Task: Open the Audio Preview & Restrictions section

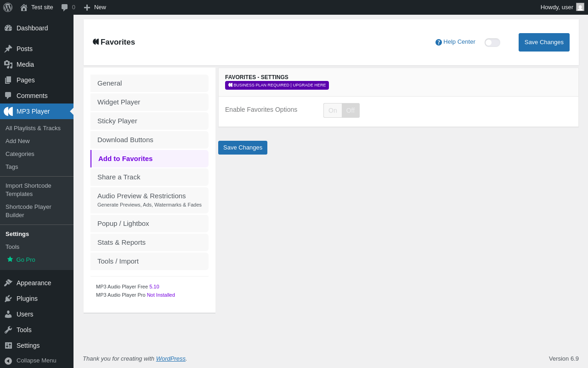Action: (x=149, y=200)
